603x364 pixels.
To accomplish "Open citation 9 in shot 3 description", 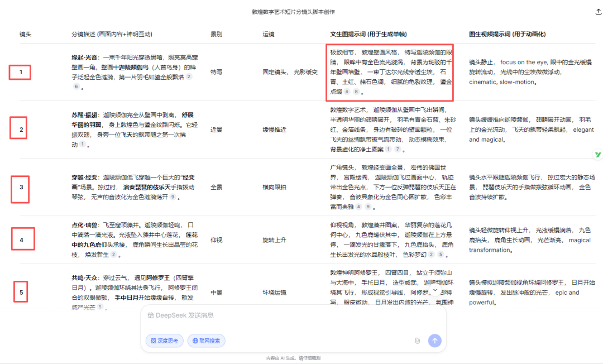I will pos(173,197).
